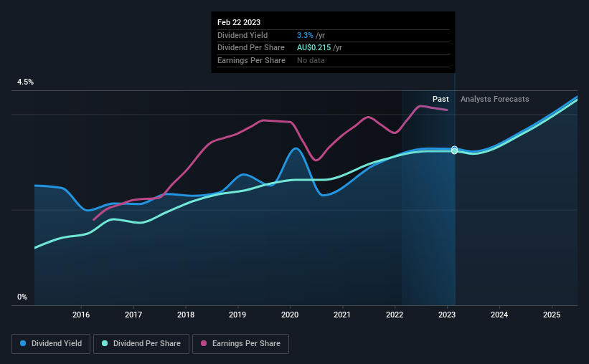Image resolution: width=589 pixels, height=364 pixels.
Task: Click the teal Dividend Per Share legend dot
Action: (105, 343)
